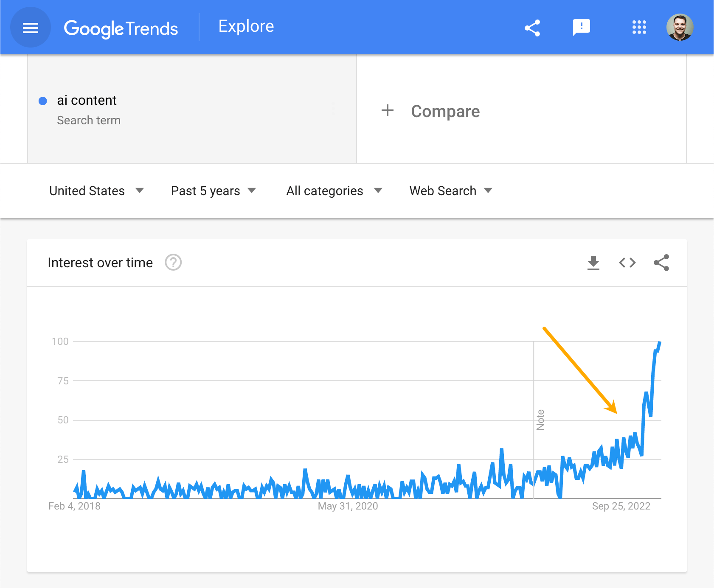Open the Interest over time help tooltip
Image resolution: width=714 pixels, height=588 pixels.
173,262
